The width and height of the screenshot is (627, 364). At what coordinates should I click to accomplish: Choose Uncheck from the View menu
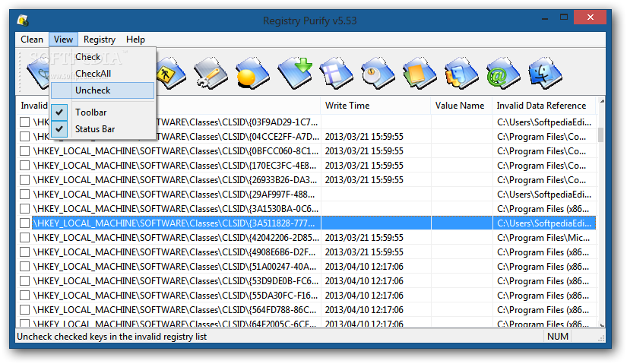pyautogui.click(x=103, y=90)
